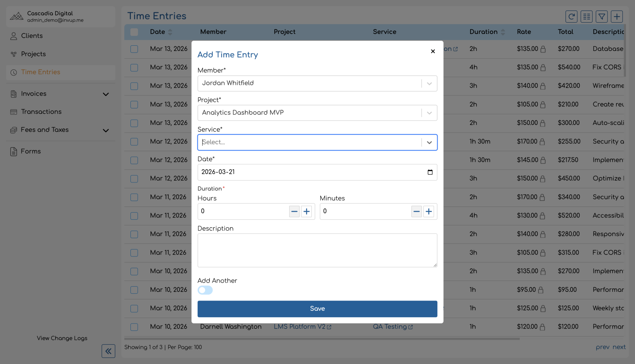Click the $540.00 total cell
This screenshot has width=635, height=364.
point(569,68)
